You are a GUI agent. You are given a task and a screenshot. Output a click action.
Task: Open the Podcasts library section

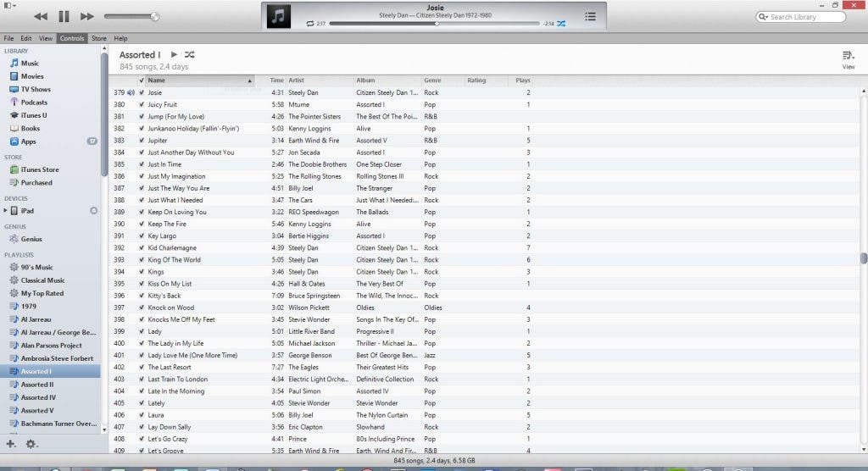pyautogui.click(x=34, y=103)
